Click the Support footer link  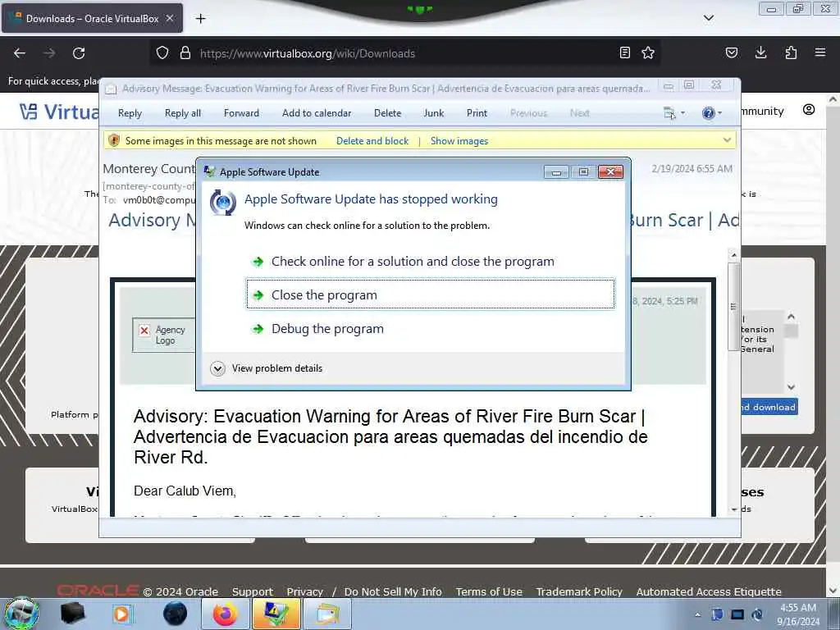pos(253,591)
